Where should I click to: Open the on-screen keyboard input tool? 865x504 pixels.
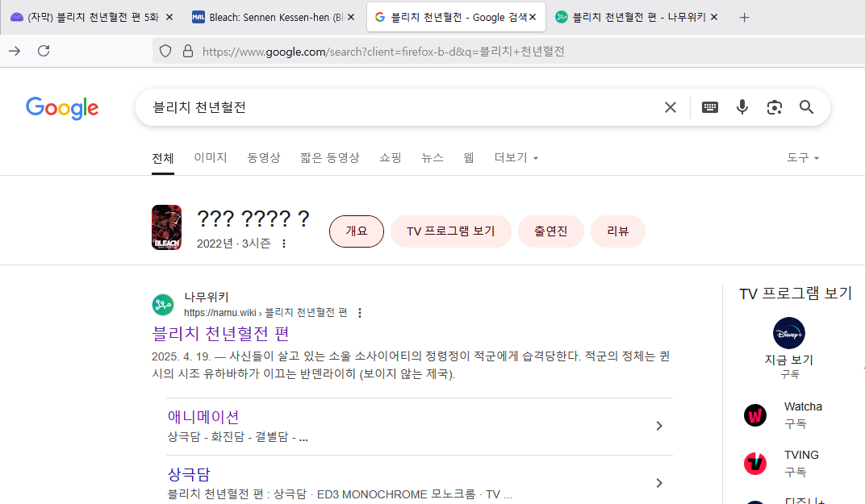coord(710,107)
